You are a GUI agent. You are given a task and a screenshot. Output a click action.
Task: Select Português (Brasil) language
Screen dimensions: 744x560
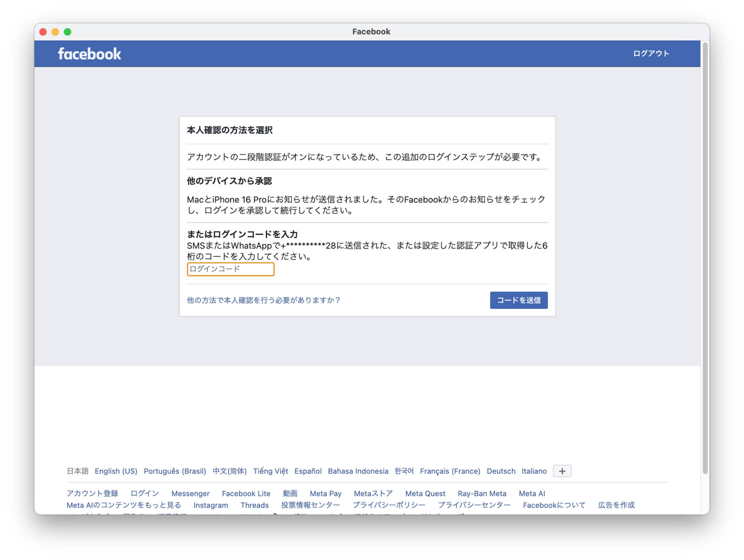175,471
